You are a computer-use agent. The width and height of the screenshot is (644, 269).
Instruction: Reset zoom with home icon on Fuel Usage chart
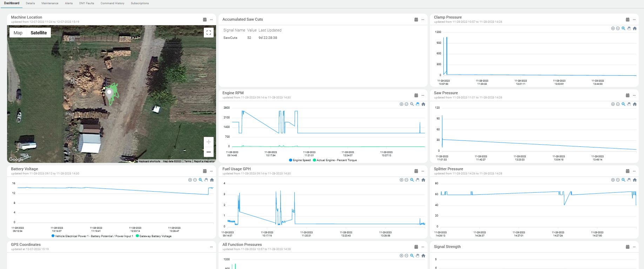(x=423, y=180)
